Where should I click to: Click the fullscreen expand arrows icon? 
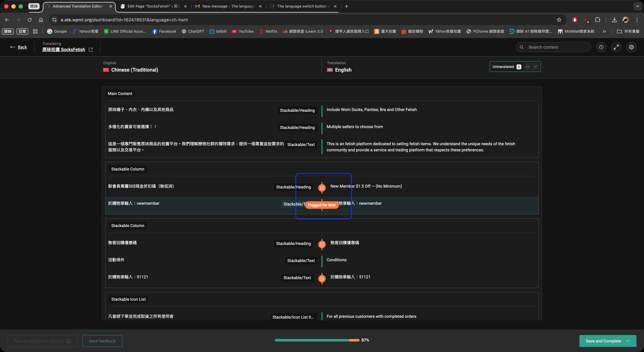click(x=616, y=47)
